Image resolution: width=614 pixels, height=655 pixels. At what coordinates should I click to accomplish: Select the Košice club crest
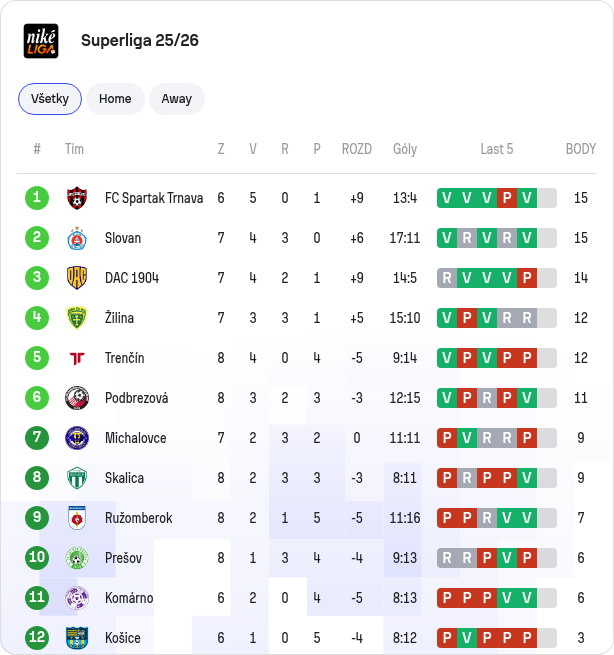pos(77,638)
